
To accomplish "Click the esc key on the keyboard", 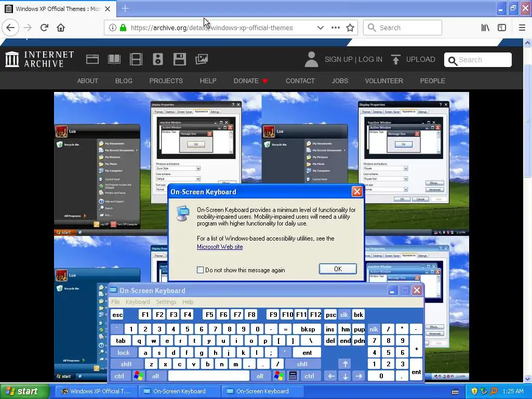I will (x=117, y=314).
